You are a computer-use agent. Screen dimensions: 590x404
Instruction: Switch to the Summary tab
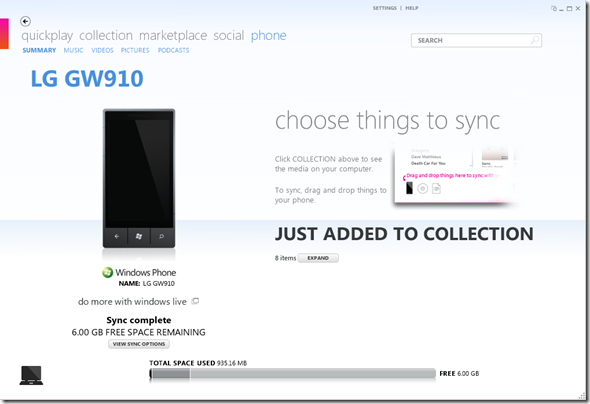(39, 50)
